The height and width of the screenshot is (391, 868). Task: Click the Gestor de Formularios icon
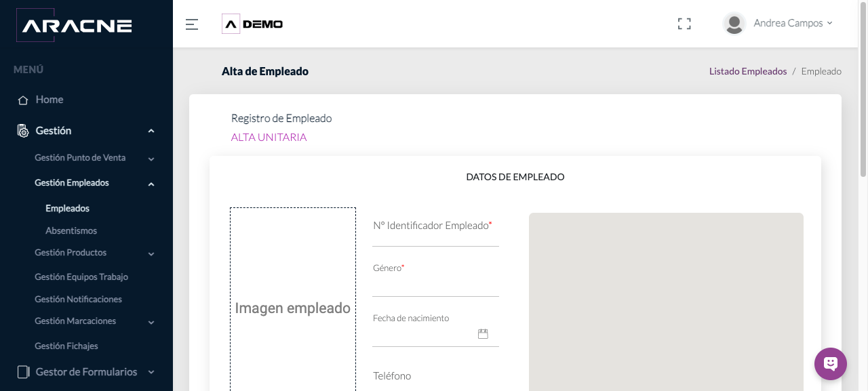tap(23, 372)
